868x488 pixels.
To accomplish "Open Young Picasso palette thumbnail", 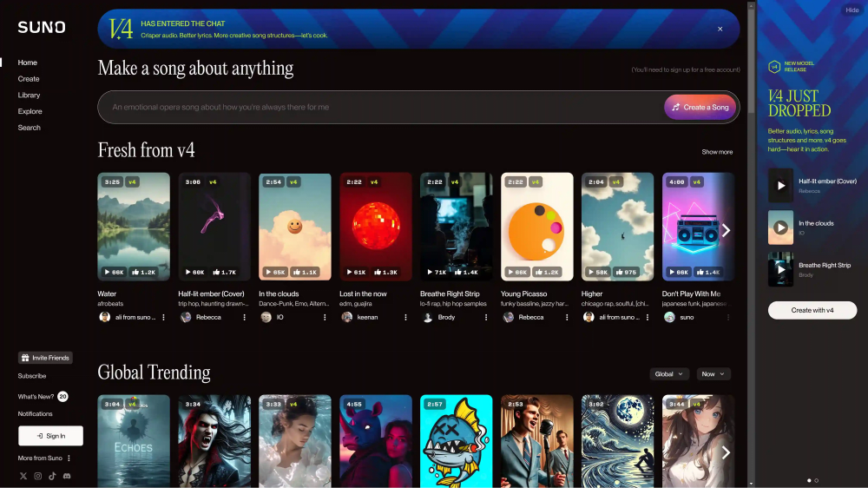I will click(x=537, y=227).
